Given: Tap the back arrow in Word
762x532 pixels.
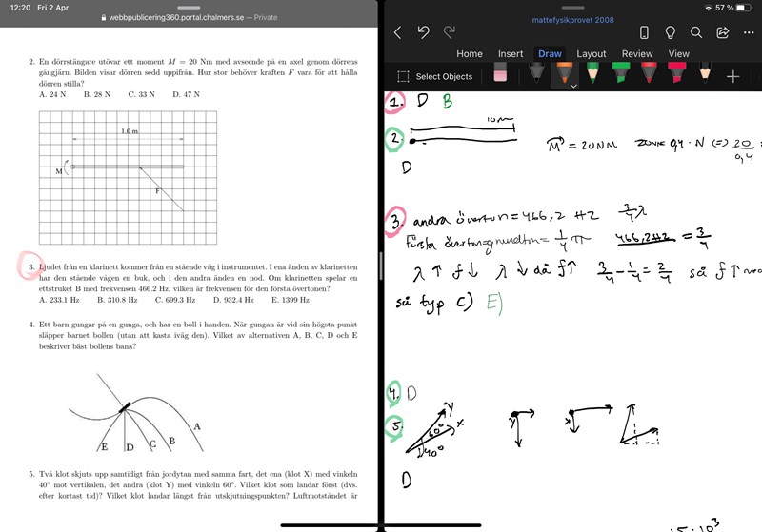Looking at the screenshot, I should [397, 31].
